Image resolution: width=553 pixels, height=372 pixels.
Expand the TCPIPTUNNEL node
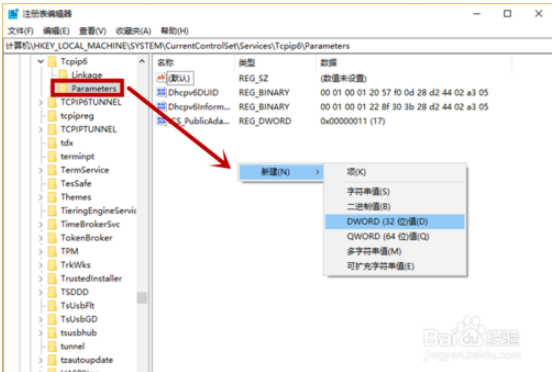(41, 129)
